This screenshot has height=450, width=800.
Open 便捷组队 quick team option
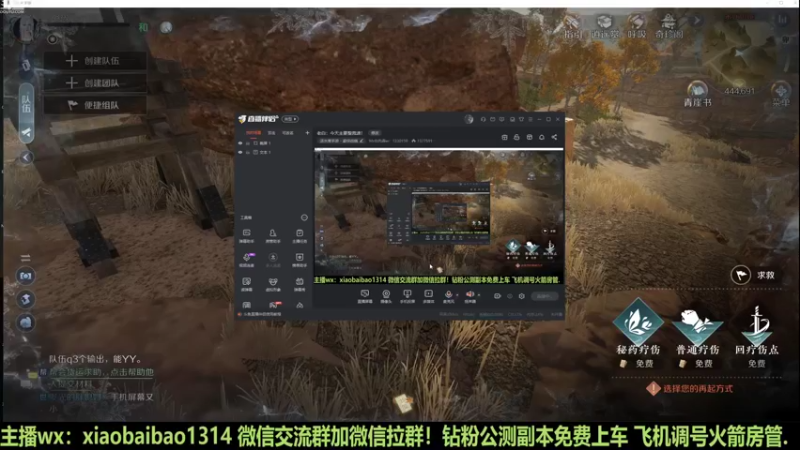95,105
